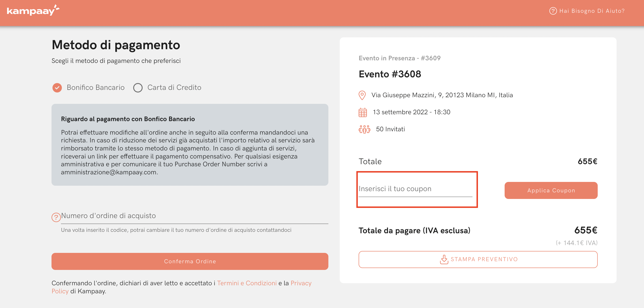Screen dimensions: 644x308
Task: Select Bonifico Bancario payment option
Action: (88, 87)
